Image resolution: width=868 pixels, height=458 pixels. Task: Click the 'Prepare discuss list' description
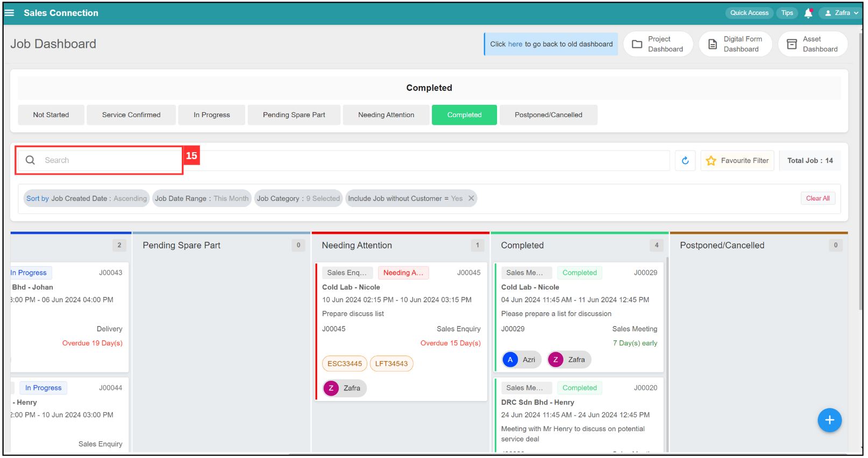tap(353, 314)
